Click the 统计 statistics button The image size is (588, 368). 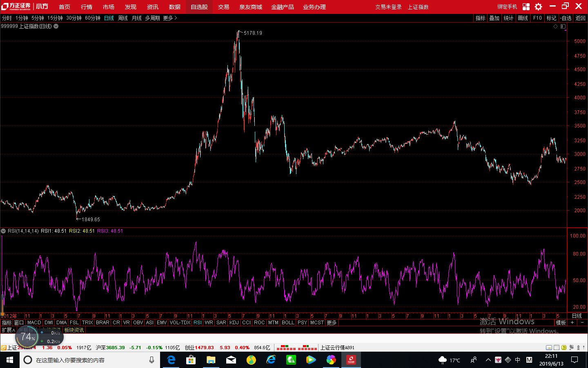pos(508,18)
